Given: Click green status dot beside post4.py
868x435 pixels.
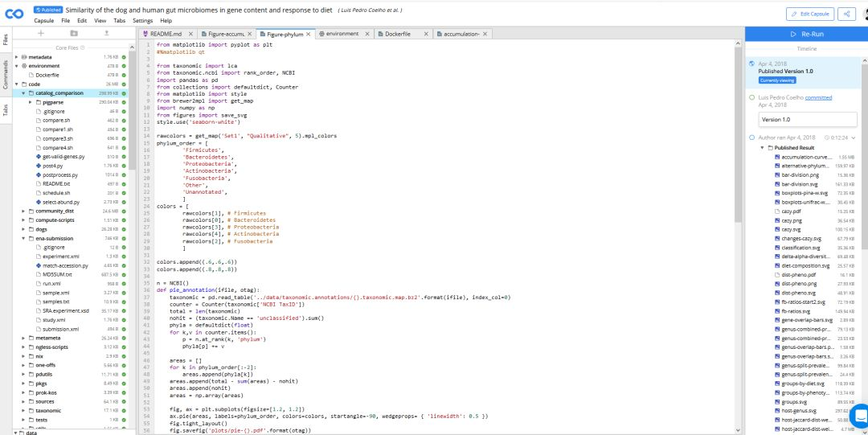Looking at the screenshot, I should pyautogui.click(x=125, y=166).
